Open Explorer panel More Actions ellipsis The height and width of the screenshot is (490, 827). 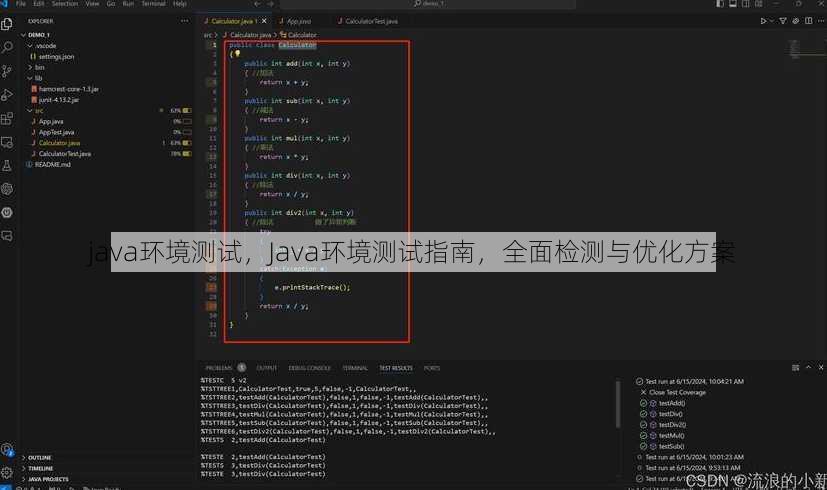point(185,21)
